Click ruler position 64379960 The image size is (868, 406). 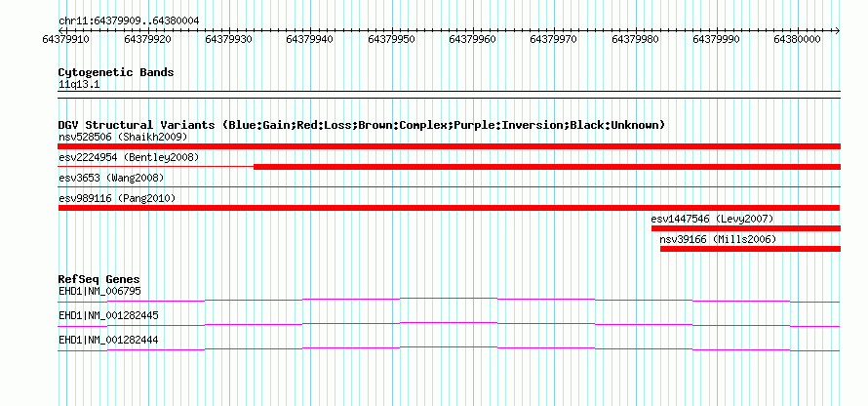(473, 39)
